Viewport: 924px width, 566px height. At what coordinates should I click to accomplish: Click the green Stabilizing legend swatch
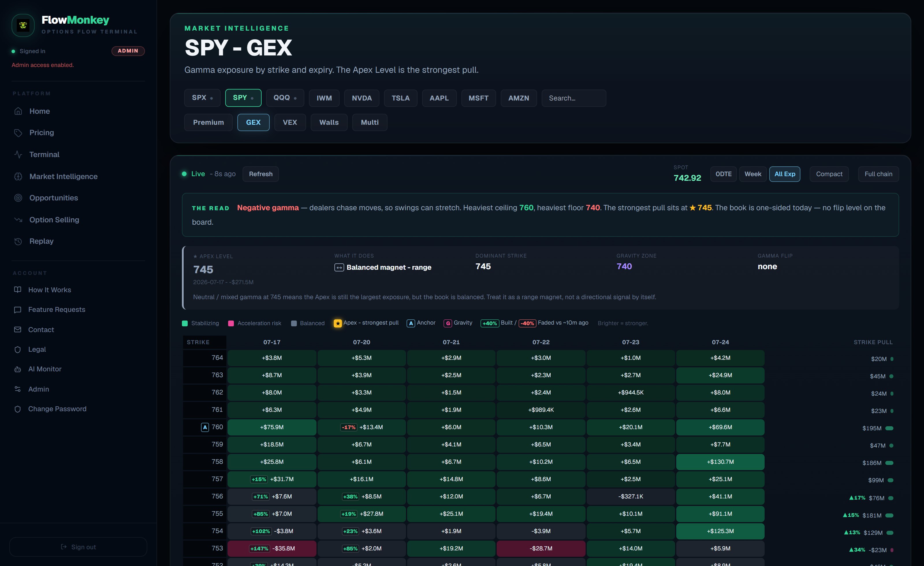pyautogui.click(x=185, y=323)
